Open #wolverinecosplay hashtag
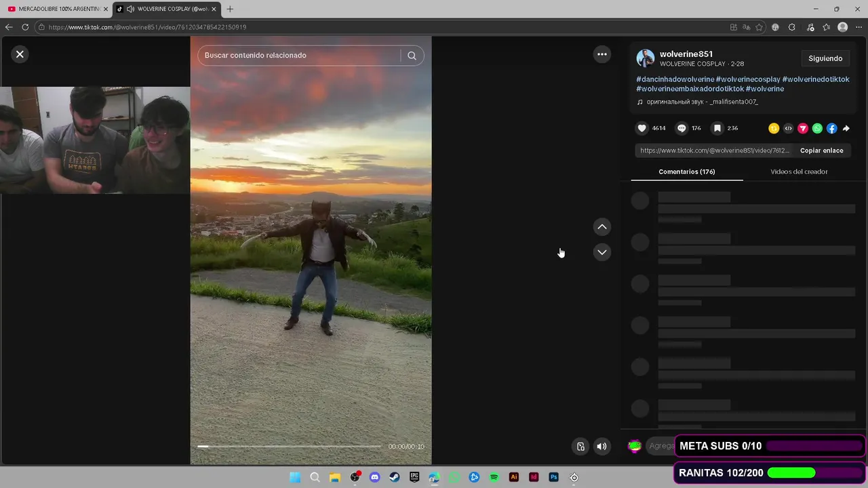This screenshot has width=868, height=488. (748, 79)
